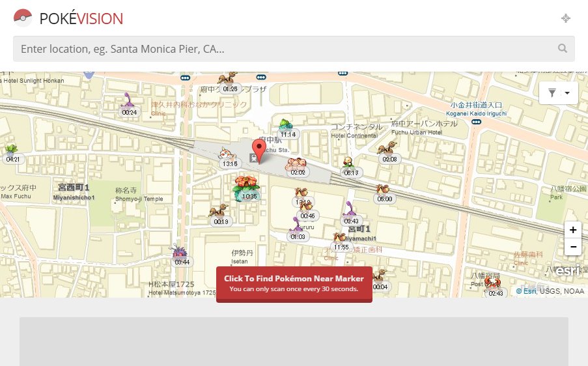Select the Doduo with 01:25 timer
588x366 pixels.
tap(228, 83)
